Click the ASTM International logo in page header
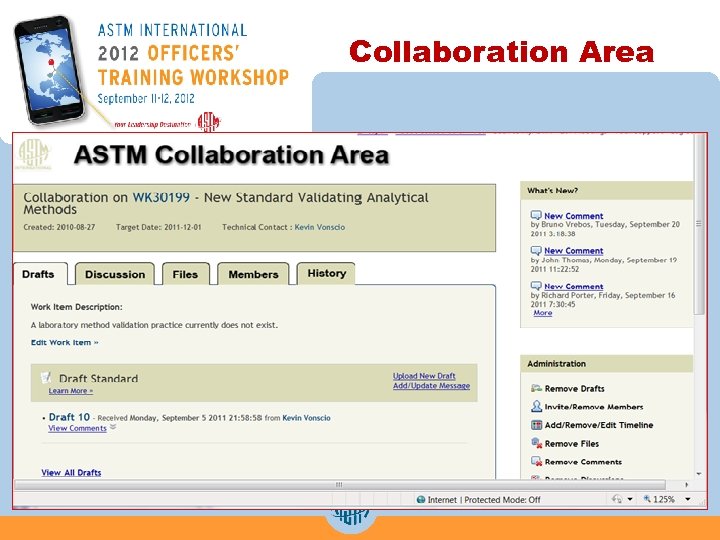Screen dimensions: 720x540 (x=33, y=154)
